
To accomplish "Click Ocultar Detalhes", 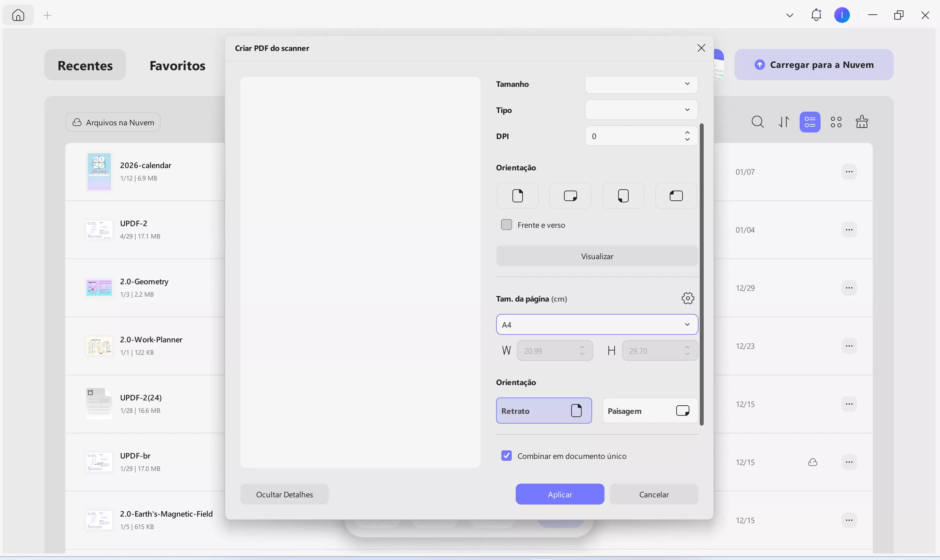I will [285, 494].
